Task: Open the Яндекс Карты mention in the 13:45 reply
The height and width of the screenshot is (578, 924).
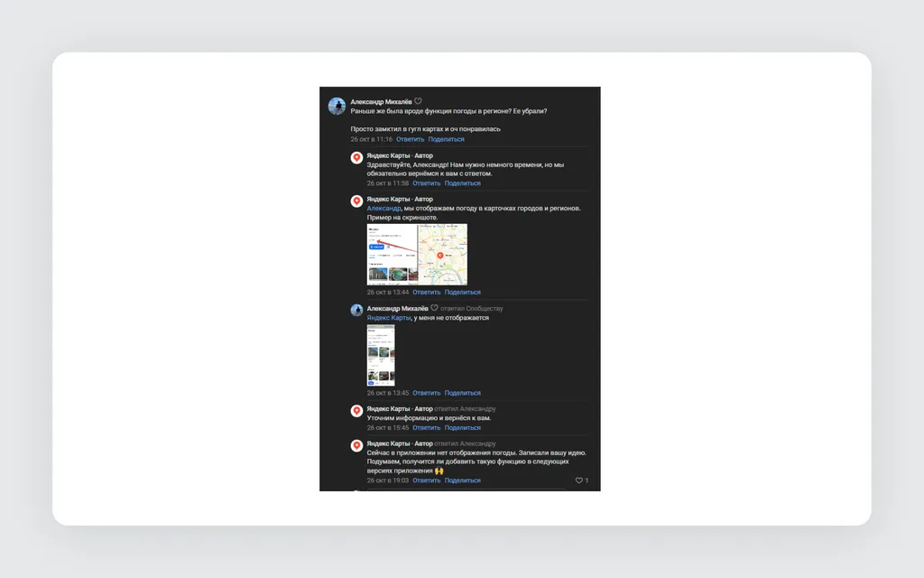Action: [389, 317]
